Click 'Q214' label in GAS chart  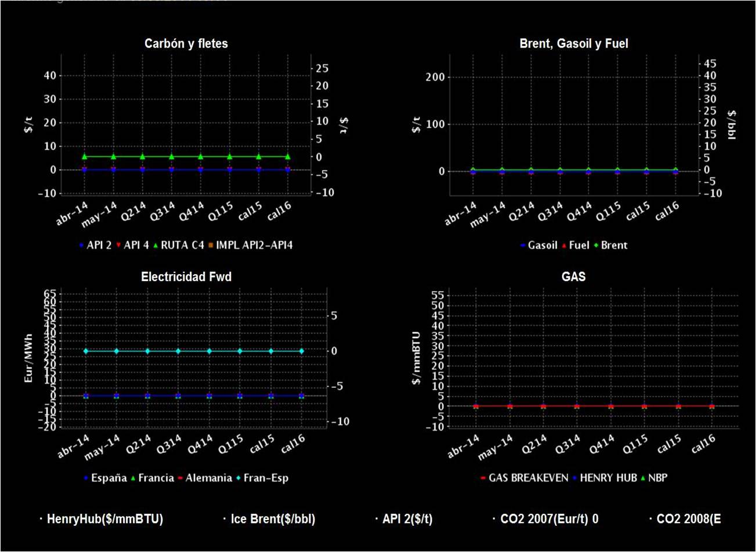tap(534, 444)
